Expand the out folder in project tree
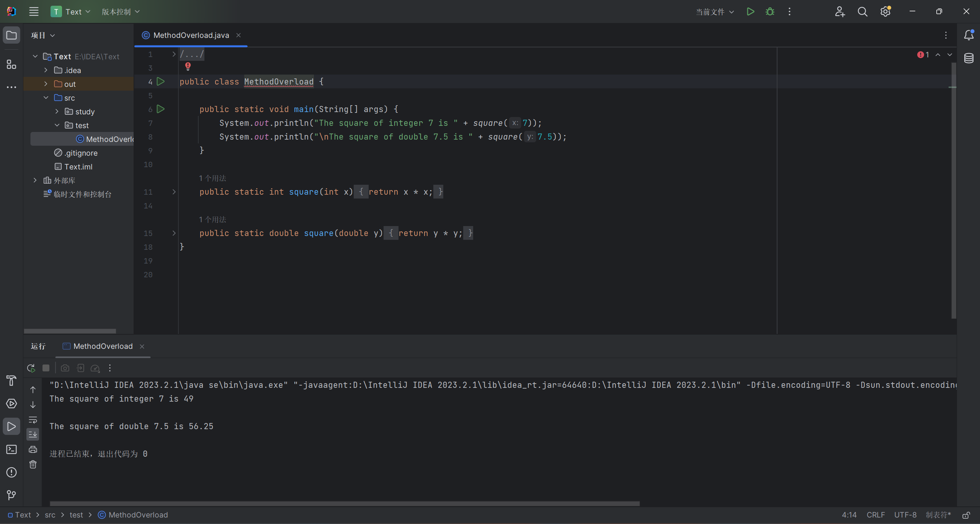The height and width of the screenshot is (524, 980). (46, 84)
